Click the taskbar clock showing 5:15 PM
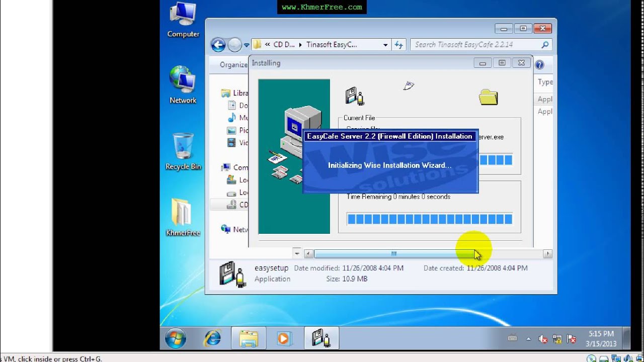The width and height of the screenshot is (644, 362). tap(601, 338)
